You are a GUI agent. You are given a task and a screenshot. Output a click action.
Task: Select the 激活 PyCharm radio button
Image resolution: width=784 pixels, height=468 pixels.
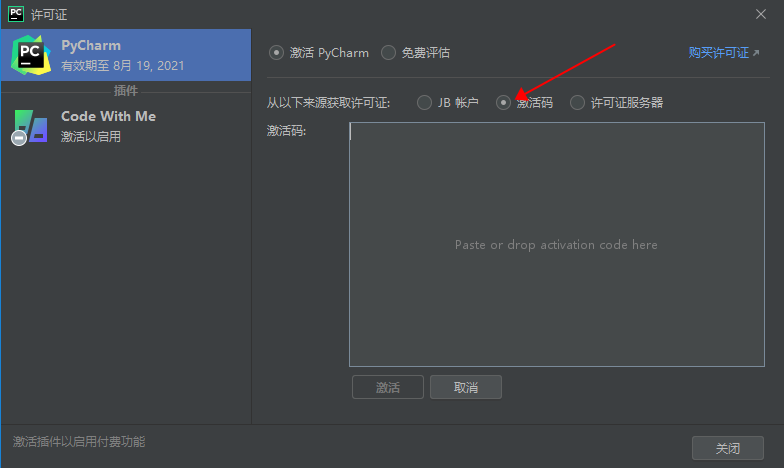tap(276, 52)
